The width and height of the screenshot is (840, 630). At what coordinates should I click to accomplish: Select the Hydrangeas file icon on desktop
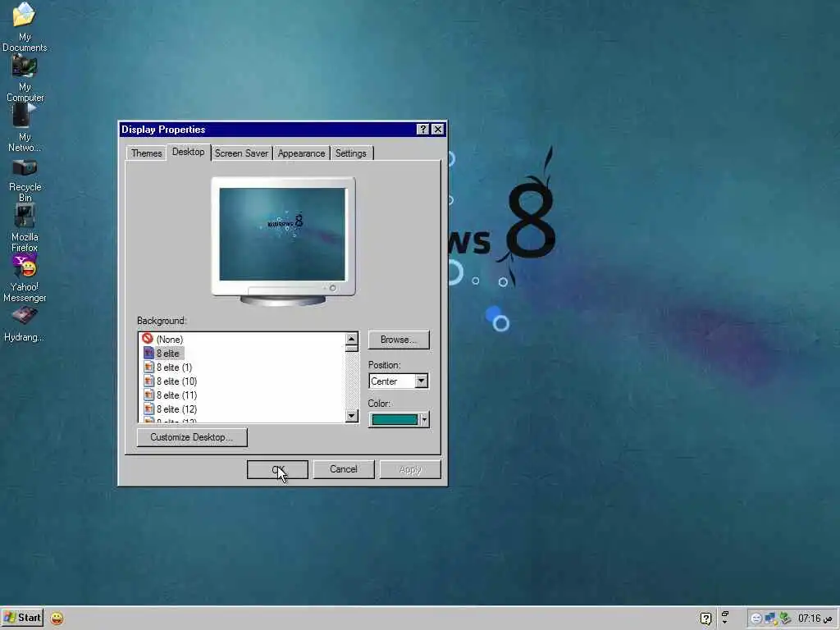[24, 324]
